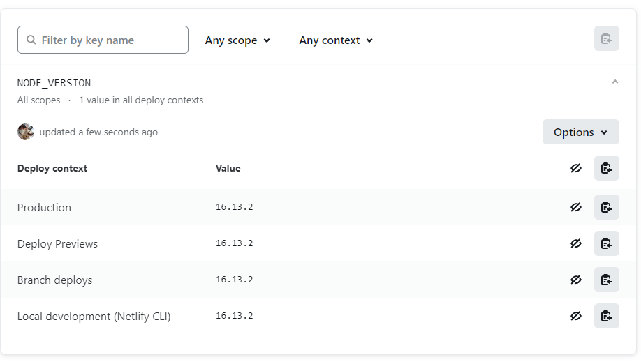Screen dimensions: 641x364
Task: Copy the Branch deploys value to clipboard
Action: click(x=606, y=280)
